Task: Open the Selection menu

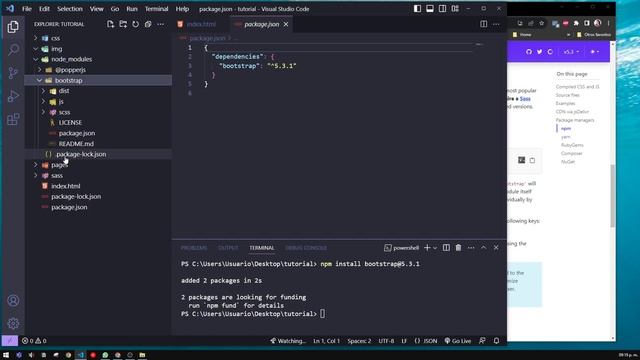Action: click(x=69, y=9)
